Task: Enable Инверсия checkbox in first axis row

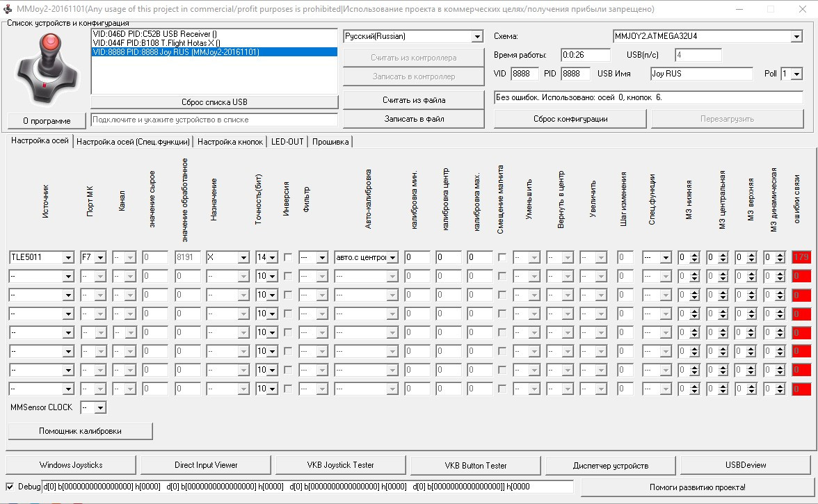Action: (288, 257)
